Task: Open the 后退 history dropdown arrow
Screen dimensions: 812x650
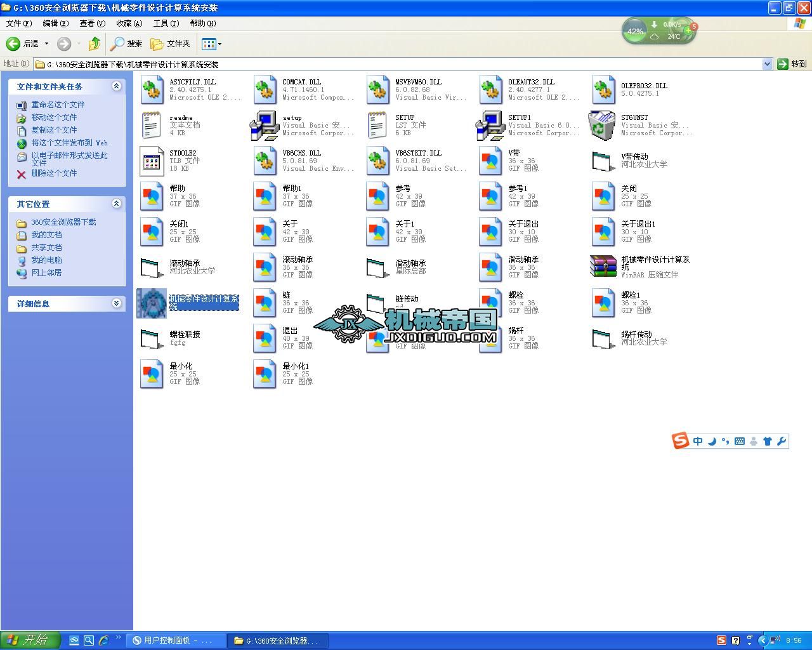Action: coord(46,44)
